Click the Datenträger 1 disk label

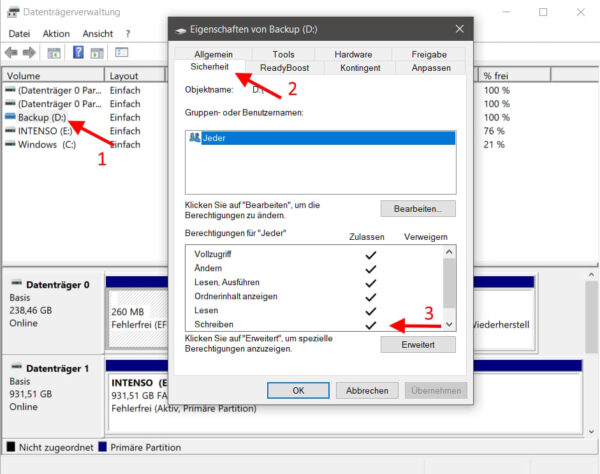[x=57, y=368]
